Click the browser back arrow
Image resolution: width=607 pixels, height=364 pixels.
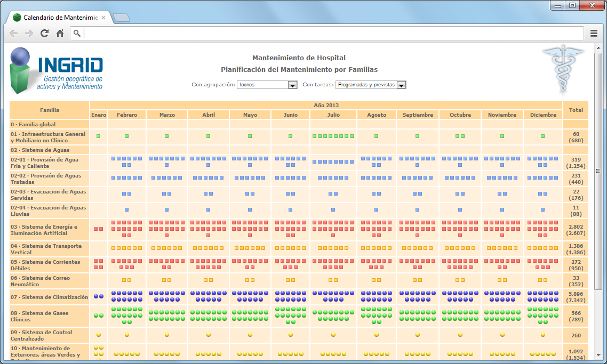pos(14,34)
